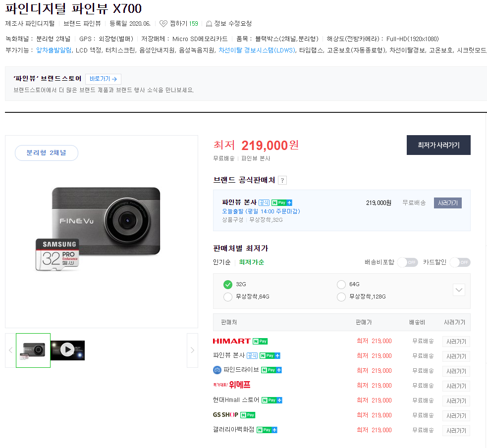Select the 64G option radio button
This screenshot has width=487, height=448.
(341, 285)
